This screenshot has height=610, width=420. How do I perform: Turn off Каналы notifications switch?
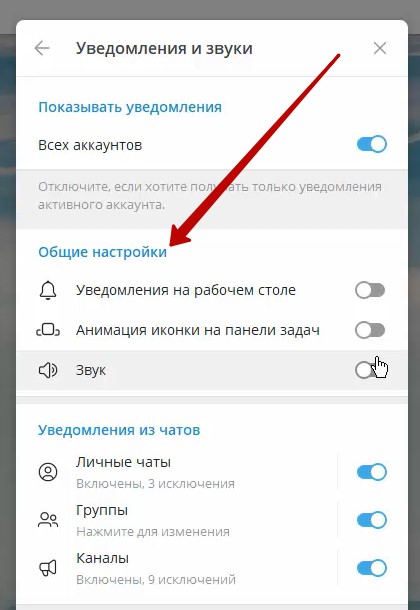coord(371,568)
